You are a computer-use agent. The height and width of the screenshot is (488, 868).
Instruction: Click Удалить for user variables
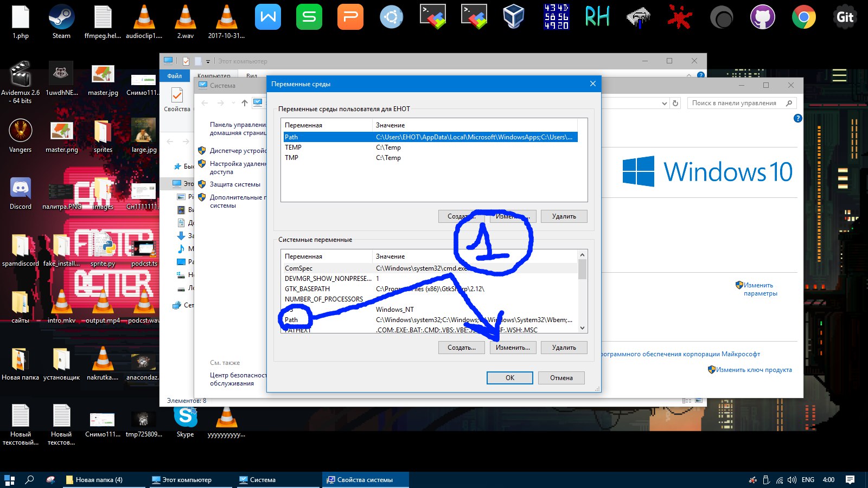564,216
